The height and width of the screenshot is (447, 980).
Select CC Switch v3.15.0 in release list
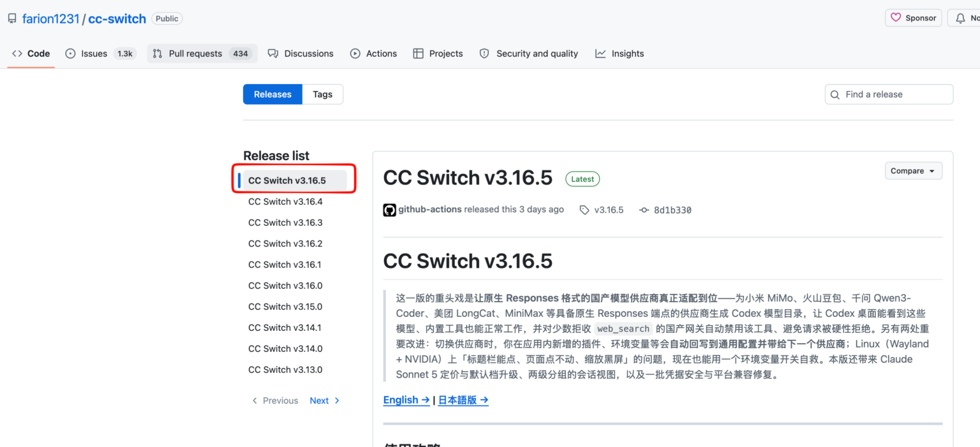tap(285, 307)
